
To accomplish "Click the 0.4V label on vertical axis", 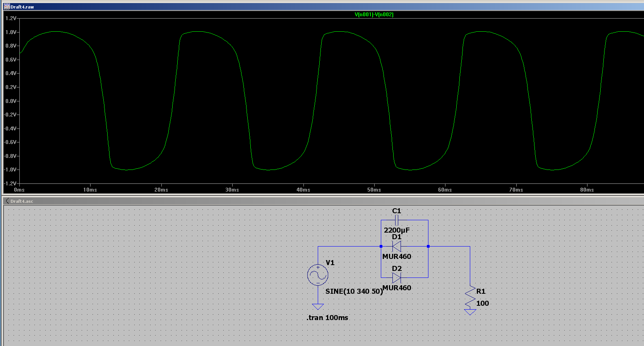I will (11, 73).
